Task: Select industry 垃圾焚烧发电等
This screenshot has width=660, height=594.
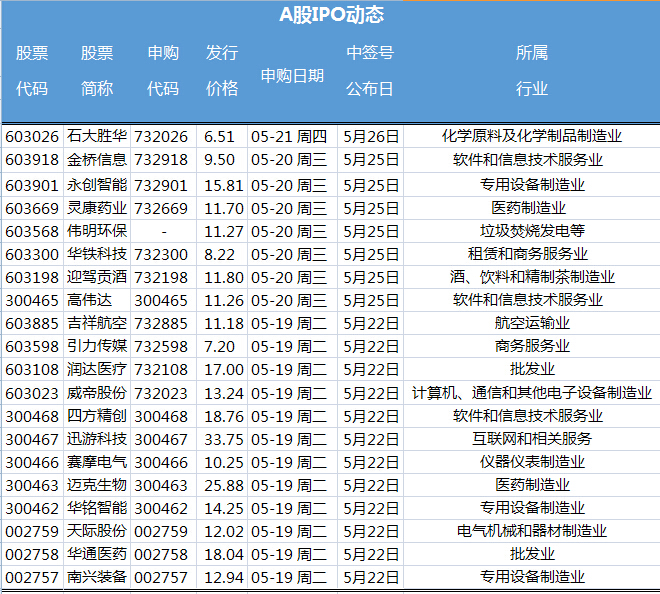Action: pyautogui.click(x=532, y=231)
